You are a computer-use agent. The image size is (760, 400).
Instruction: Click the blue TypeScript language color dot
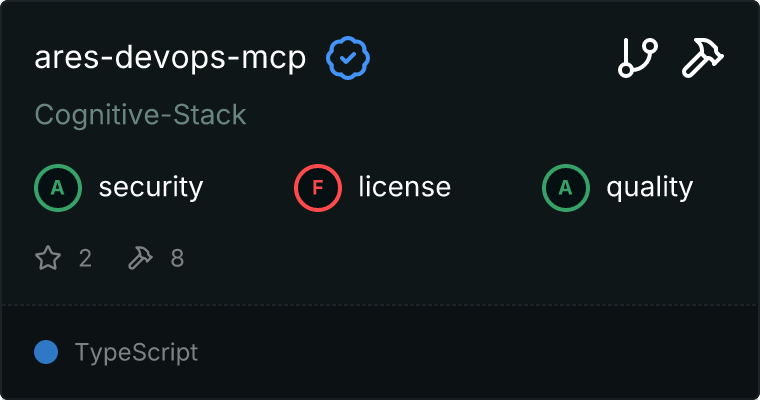(45, 352)
